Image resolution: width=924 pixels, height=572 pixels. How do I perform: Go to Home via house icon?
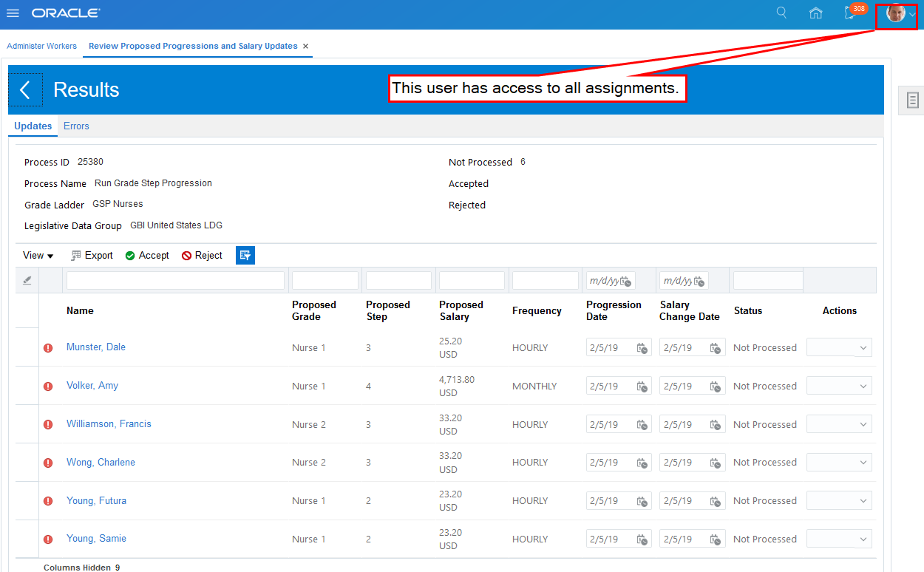(816, 13)
